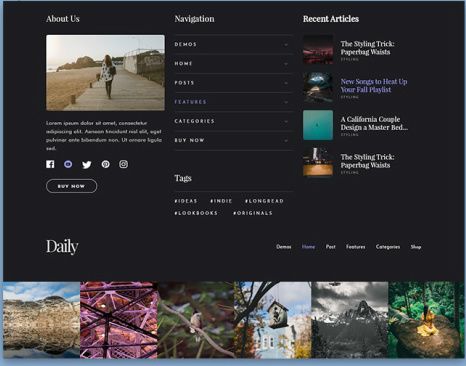Go to Categories in footer menu
This screenshot has height=366, width=466.
click(x=388, y=247)
